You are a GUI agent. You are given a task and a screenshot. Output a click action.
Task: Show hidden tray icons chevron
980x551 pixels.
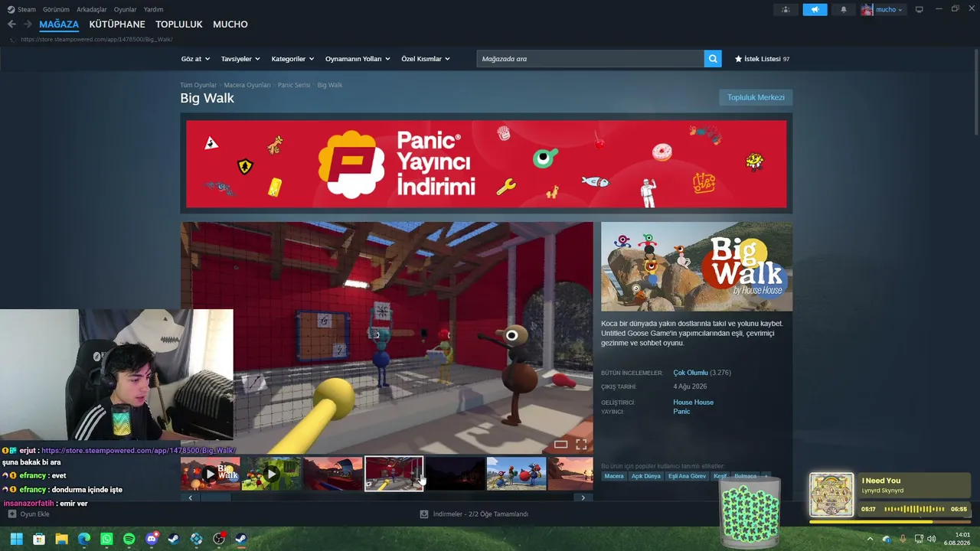870,539
